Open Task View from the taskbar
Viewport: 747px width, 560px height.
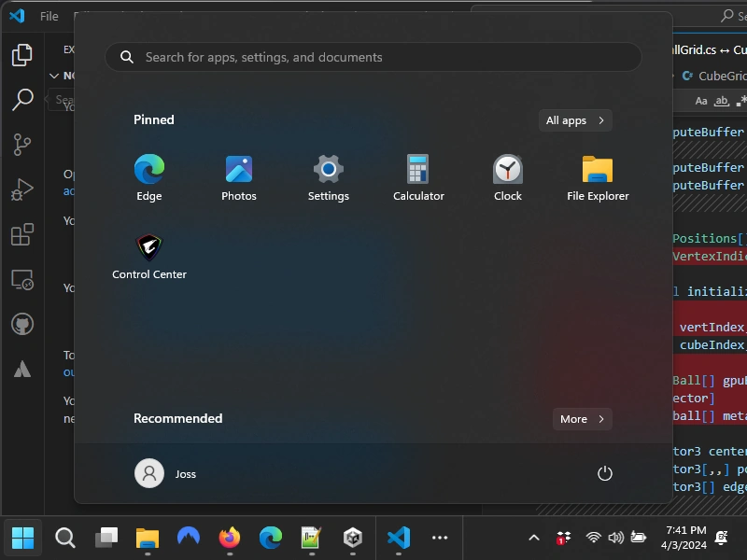pos(106,539)
